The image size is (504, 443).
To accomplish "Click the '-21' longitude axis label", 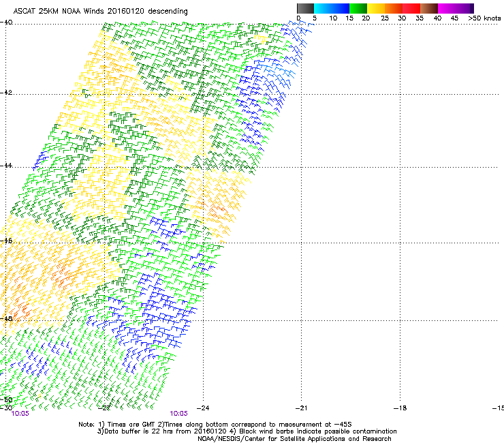I will tap(301, 408).
